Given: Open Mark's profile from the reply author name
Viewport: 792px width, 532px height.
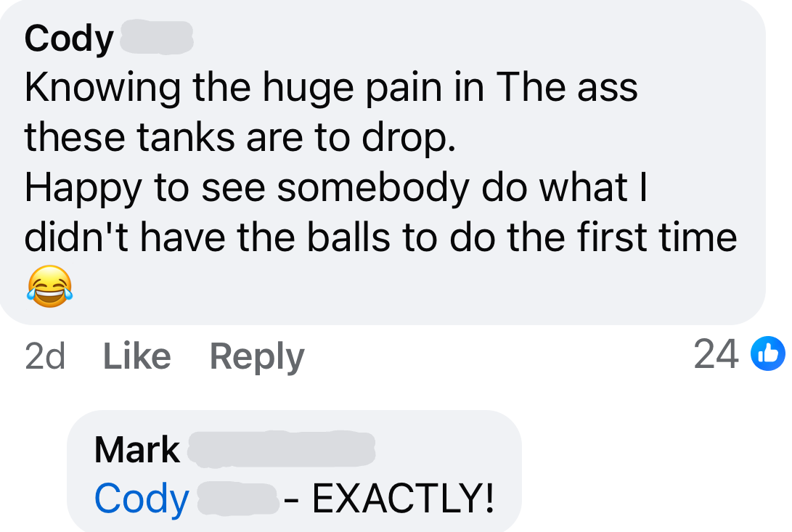Looking at the screenshot, I should pyautogui.click(x=137, y=449).
